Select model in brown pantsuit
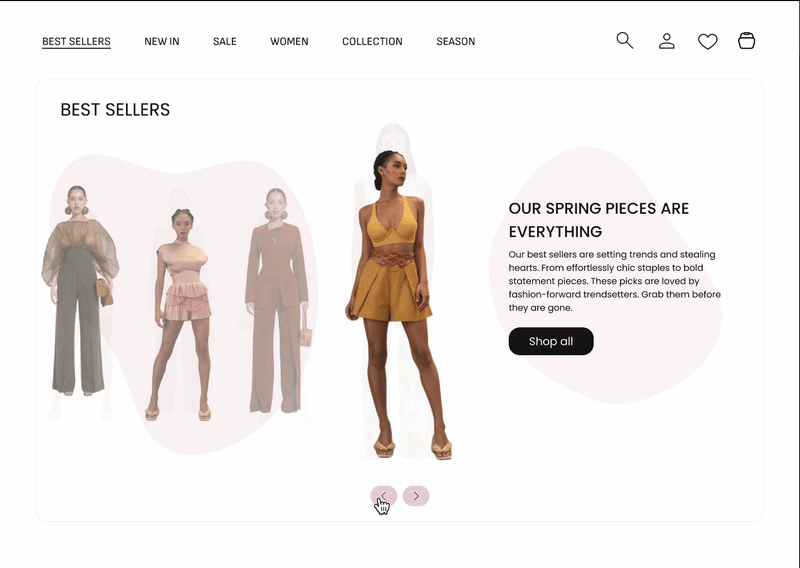This screenshot has width=800, height=568. [x=277, y=301]
